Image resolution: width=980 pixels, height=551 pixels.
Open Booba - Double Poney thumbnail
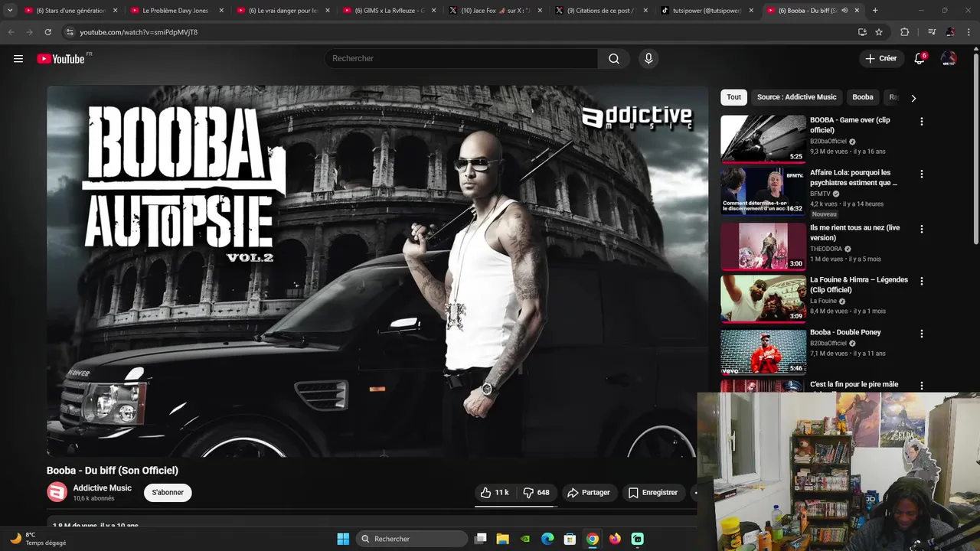click(x=763, y=351)
